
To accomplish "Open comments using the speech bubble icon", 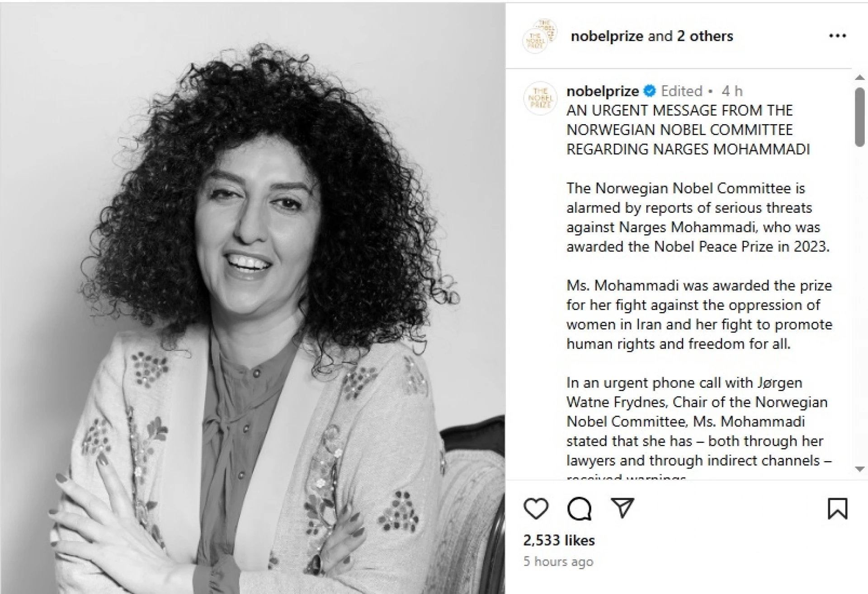I will coord(579,509).
